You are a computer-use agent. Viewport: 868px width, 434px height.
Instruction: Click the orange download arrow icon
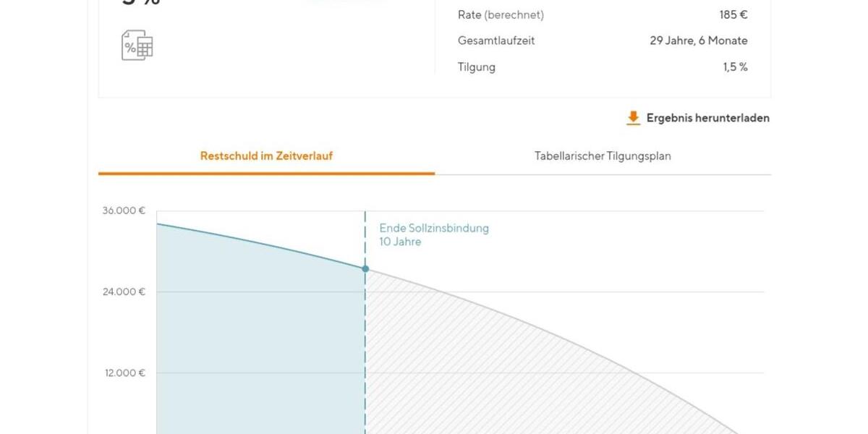(x=633, y=118)
